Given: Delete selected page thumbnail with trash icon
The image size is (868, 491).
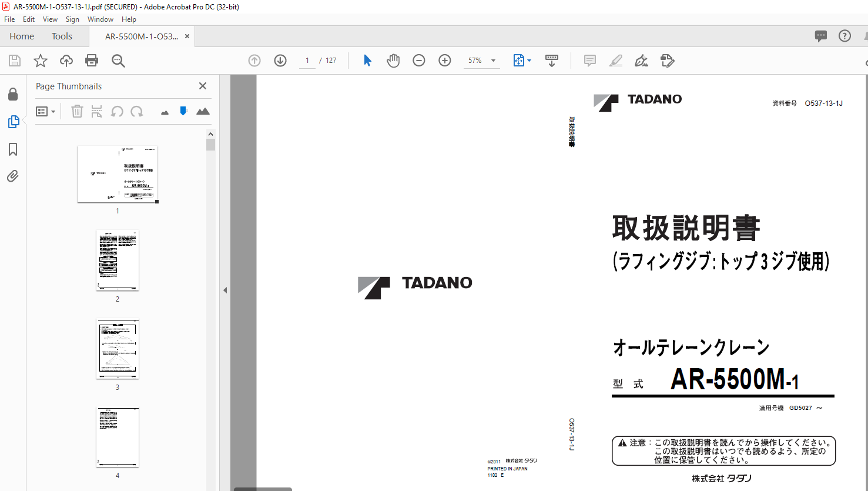Looking at the screenshot, I should click(x=77, y=111).
